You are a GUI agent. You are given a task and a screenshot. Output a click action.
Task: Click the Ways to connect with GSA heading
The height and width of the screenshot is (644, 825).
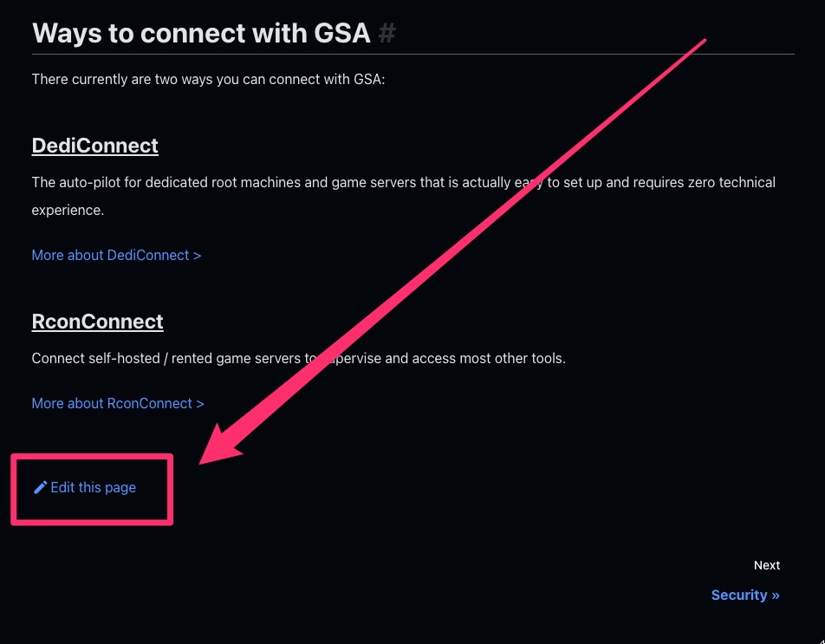[201, 34]
